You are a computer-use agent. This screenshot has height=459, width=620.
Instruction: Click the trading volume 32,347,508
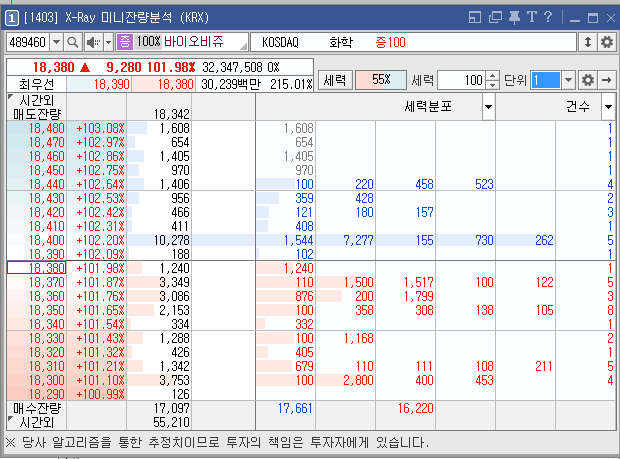pyautogui.click(x=232, y=67)
